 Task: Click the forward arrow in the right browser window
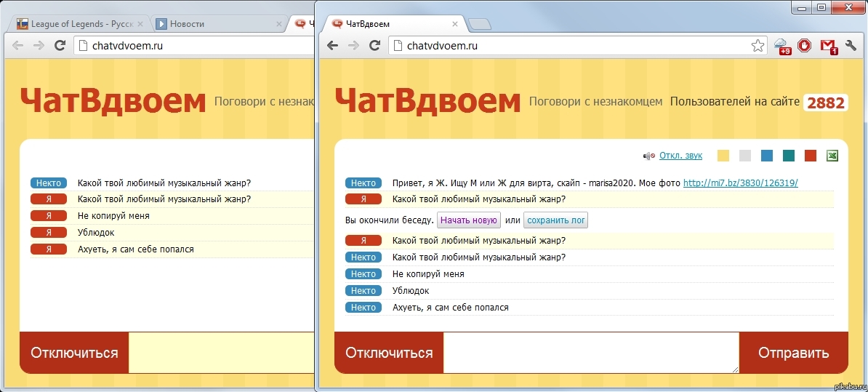pos(353,46)
